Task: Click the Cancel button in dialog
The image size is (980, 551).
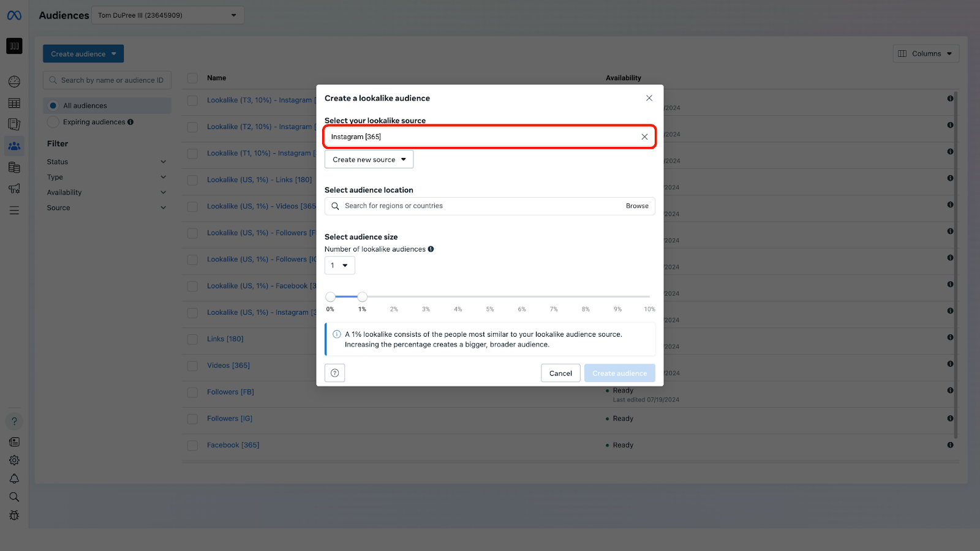Action: [x=560, y=373]
